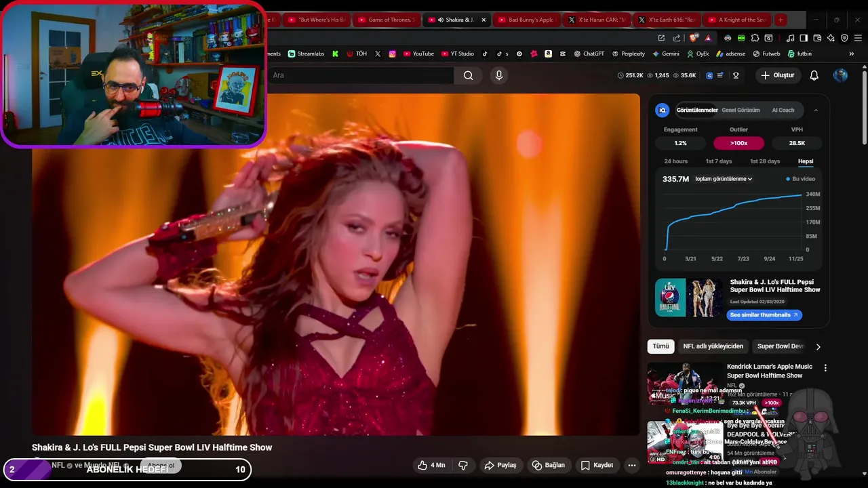Click the 335.7M total views figure

click(675, 179)
